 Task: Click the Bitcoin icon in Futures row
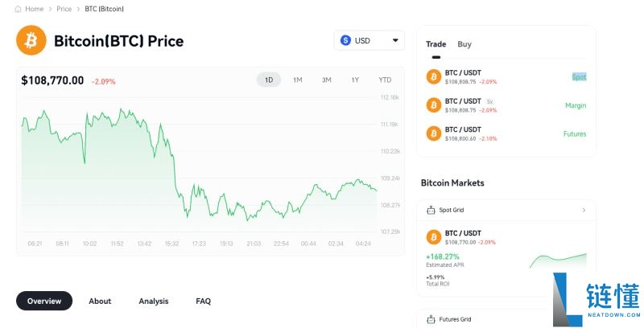(434, 133)
